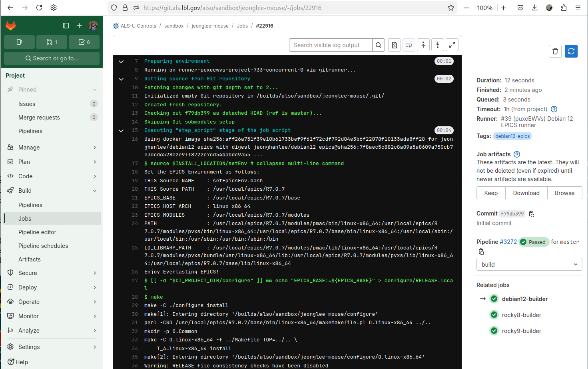Show the raw job log

(x=395, y=45)
